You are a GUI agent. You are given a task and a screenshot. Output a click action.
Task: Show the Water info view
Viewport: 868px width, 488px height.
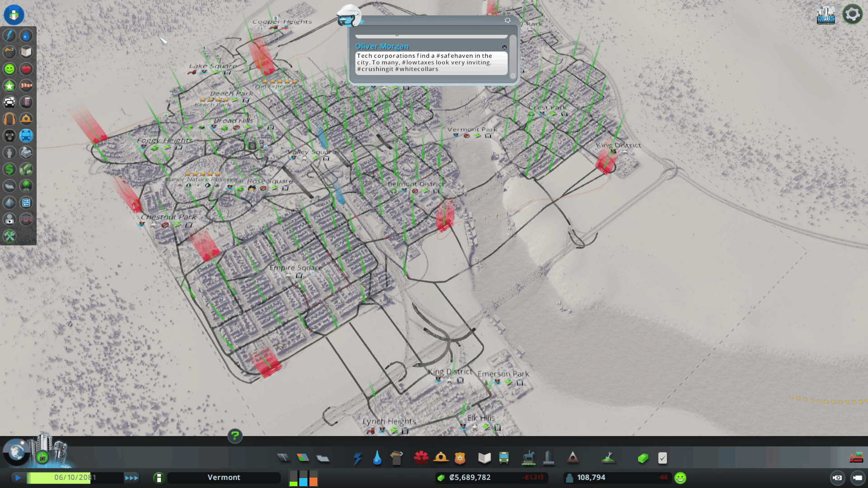point(26,36)
